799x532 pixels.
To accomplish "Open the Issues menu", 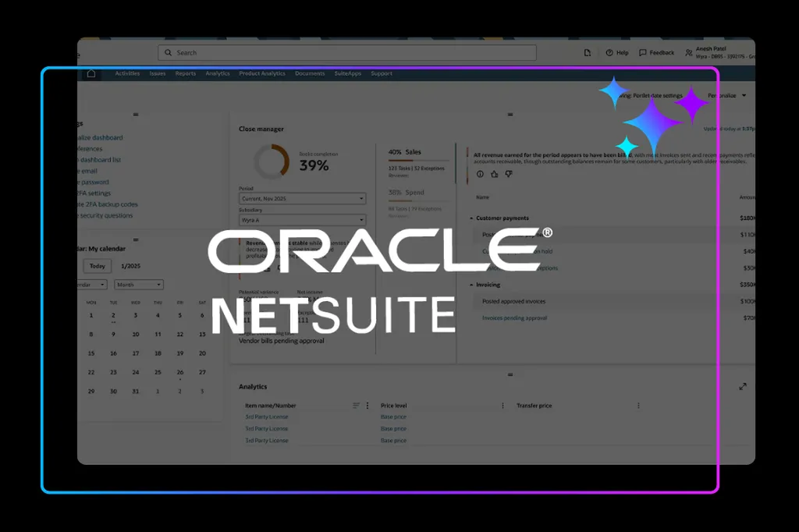I will coord(158,73).
